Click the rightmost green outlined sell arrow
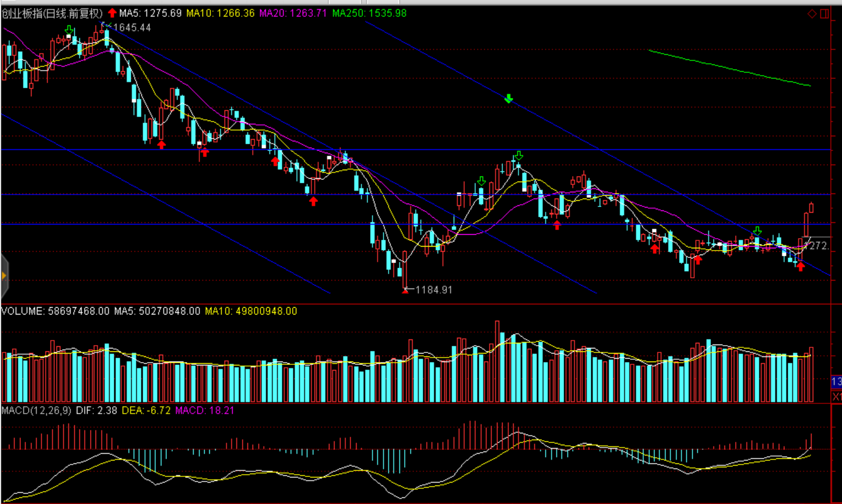 [757, 231]
